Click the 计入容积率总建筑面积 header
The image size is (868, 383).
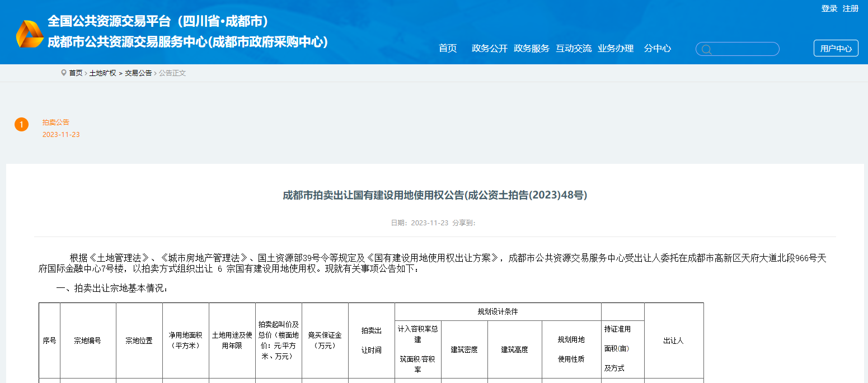point(418,349)
